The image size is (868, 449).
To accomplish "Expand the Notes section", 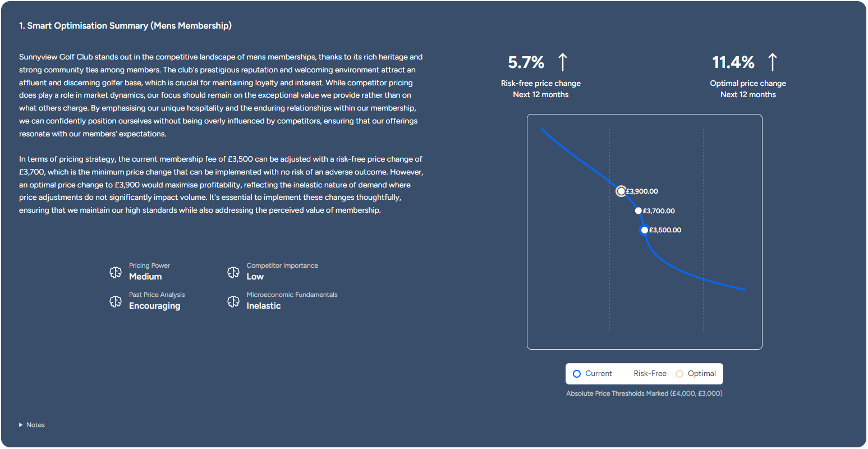I will [x=32, y=425].
